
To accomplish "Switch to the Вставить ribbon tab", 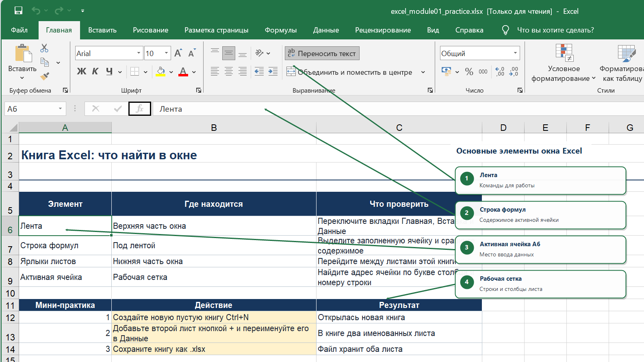I will (x=102, y=30).
